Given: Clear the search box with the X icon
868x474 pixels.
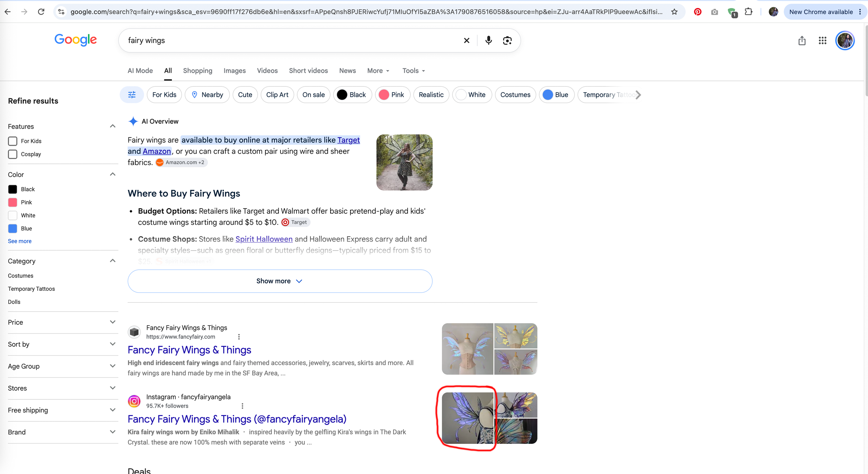Looking at the screenshot, I should pyautogui.click(x=467, y=41).
